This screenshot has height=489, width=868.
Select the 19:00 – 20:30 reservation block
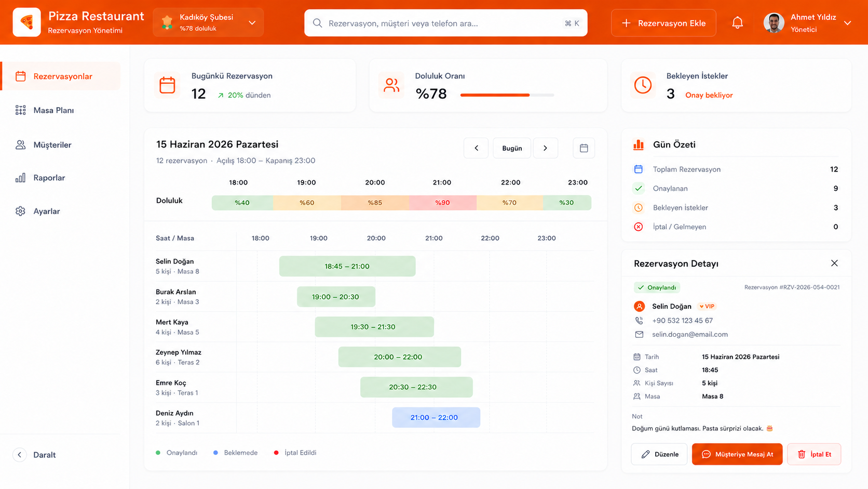[336, 297]
